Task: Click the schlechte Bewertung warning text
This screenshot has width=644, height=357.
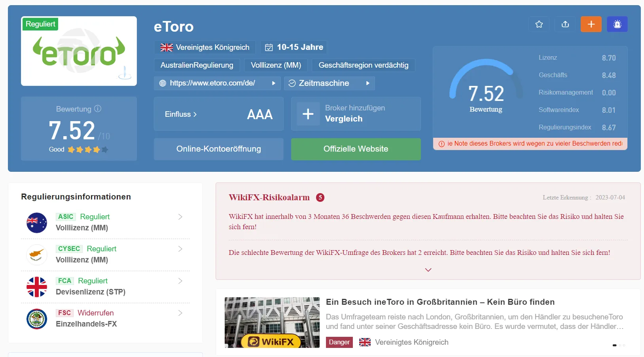Action: click(x=419, y=253)
